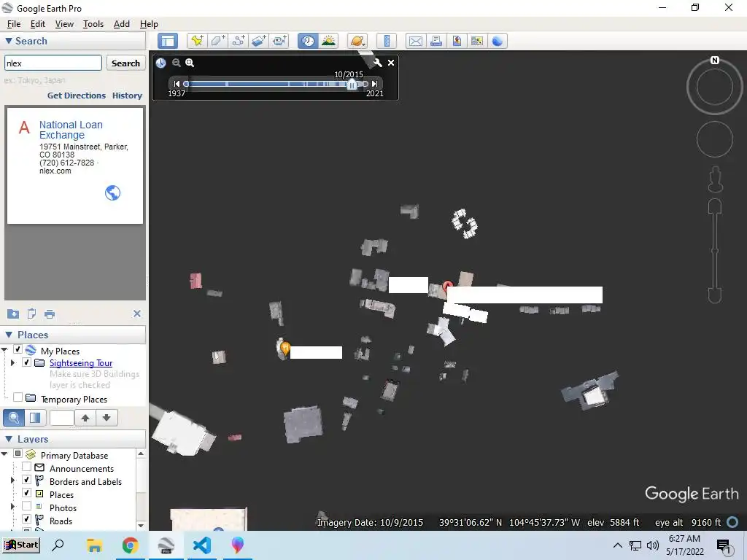
Task: Click the Add Image Overlay icon
Action: coord(259,41)
